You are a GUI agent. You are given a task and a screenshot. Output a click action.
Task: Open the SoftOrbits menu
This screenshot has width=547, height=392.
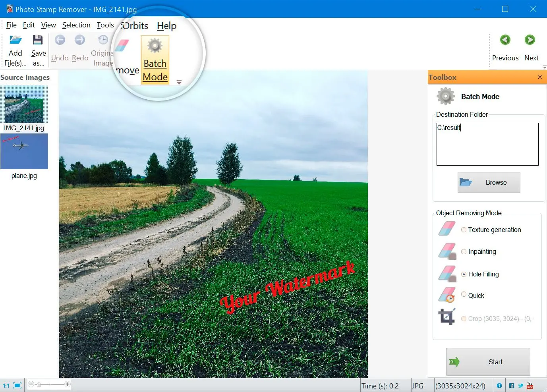tap(135, 26)
